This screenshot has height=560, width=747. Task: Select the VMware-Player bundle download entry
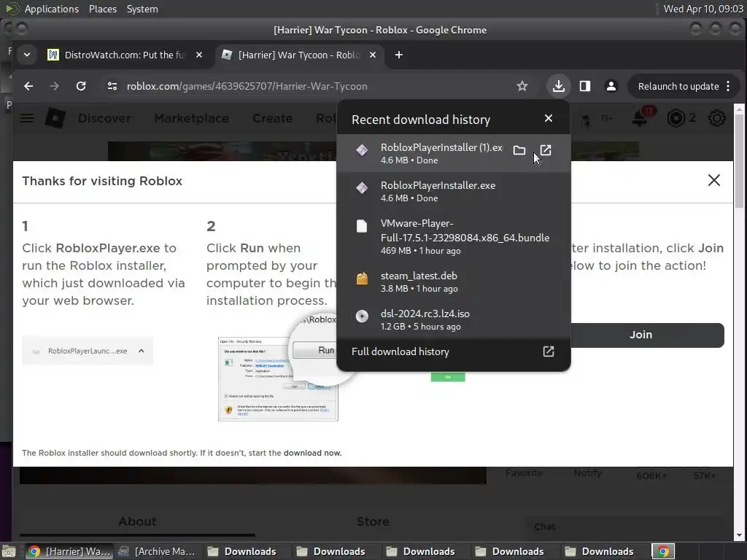click(454, 236)
